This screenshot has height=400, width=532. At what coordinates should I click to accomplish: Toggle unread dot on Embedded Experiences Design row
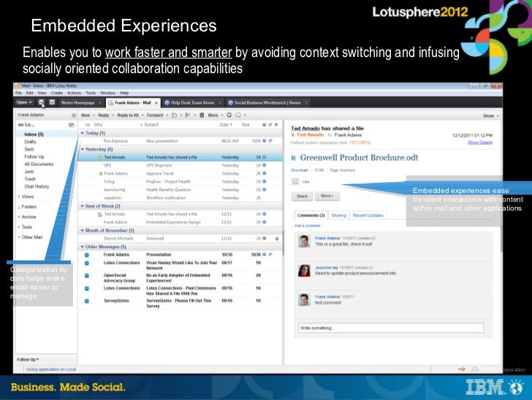pyautogui.click(x=265, y=222)
